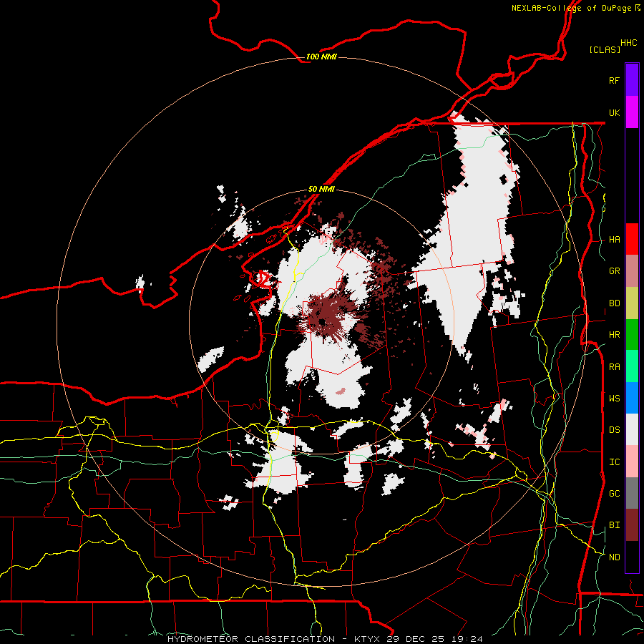This screenshot has height=644, width=644.
Task: Pick the bright mint RA legend swatch
Action: pos(632,366)
